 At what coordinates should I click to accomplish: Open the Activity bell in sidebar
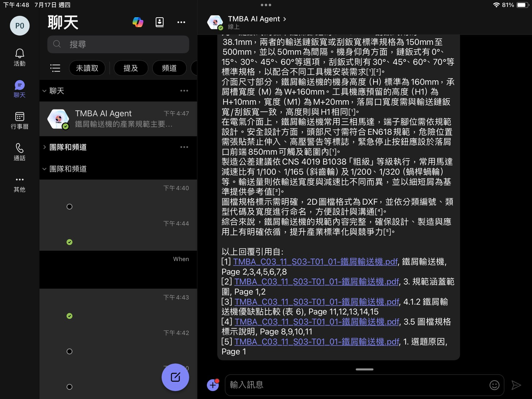point(19,57)
